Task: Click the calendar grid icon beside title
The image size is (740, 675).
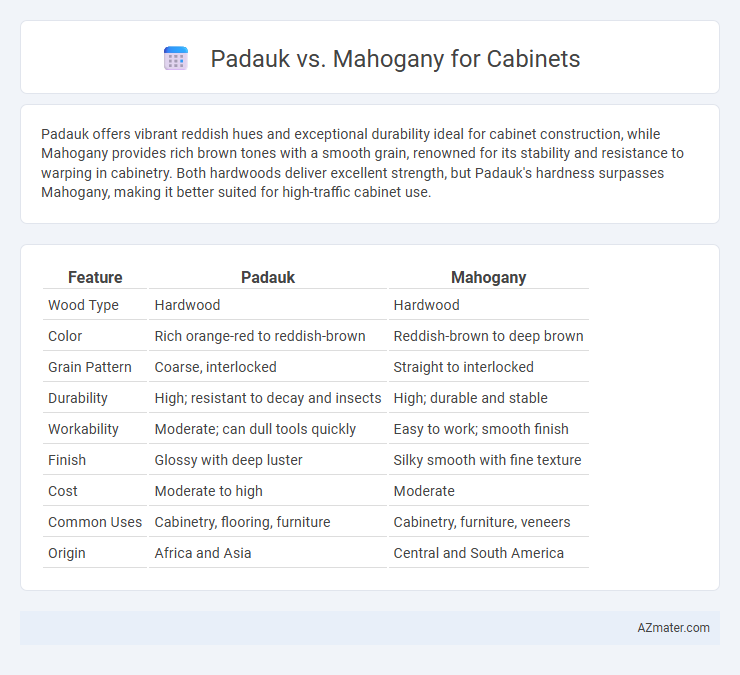Action: pos(176,59)
